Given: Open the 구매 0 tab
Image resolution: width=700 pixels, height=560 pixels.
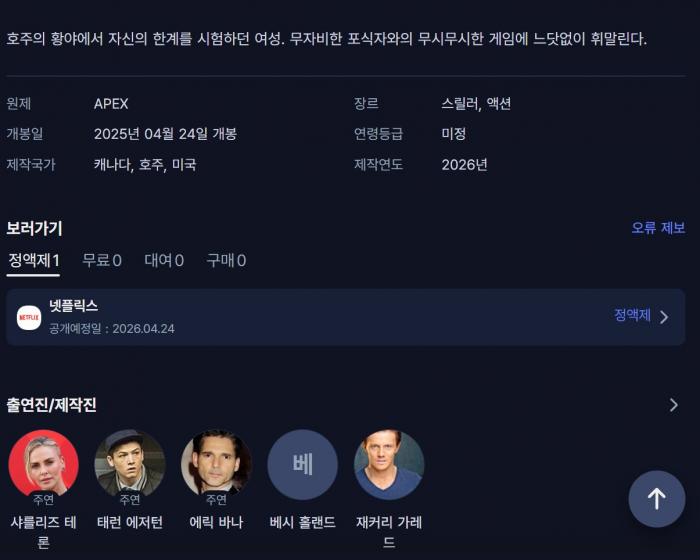Looking at the screenshot, I should point(226,260).
